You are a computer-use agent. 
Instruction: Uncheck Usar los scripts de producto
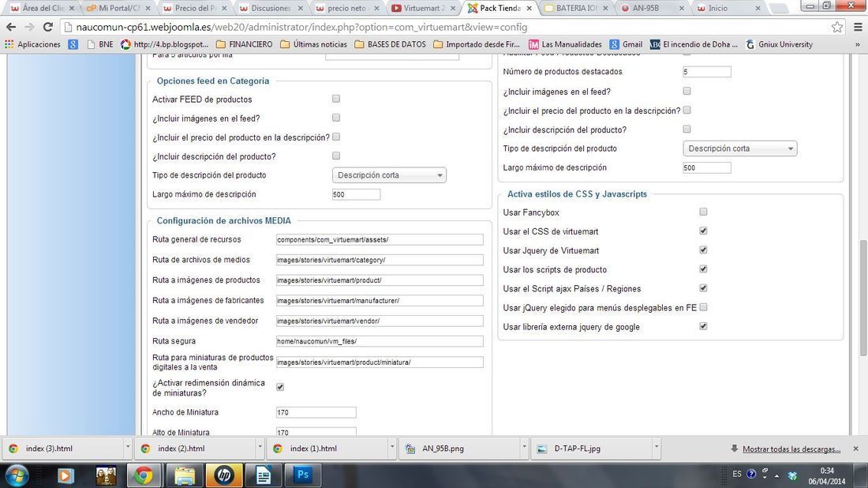click(703, 268)
